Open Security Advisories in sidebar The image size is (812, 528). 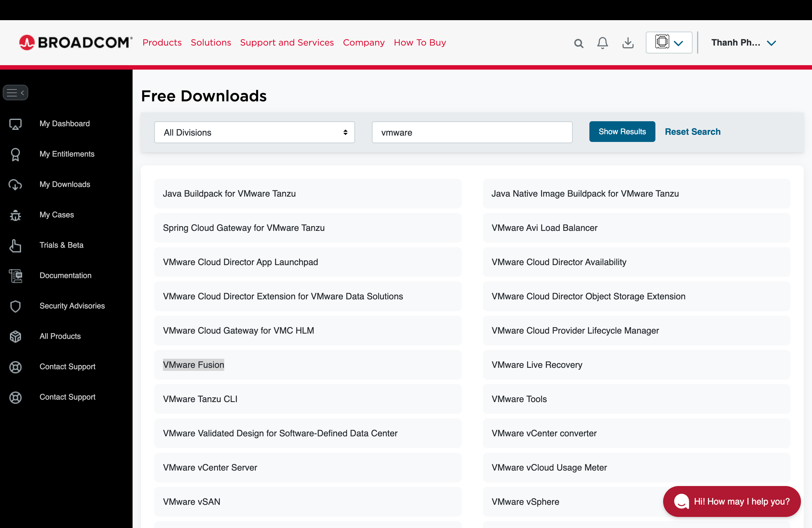72,306
